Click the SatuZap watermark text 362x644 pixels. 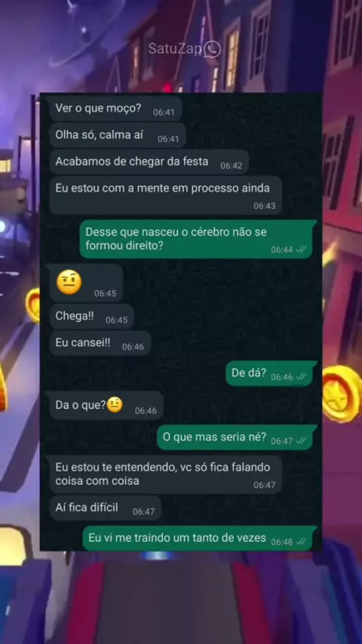[x=175, y=49]
